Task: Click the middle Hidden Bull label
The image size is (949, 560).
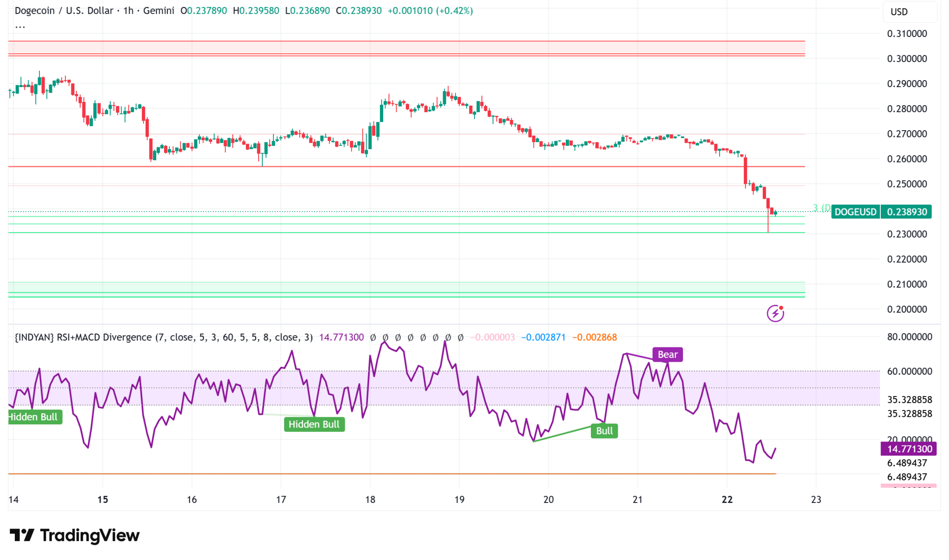Action: coord(314,424)
